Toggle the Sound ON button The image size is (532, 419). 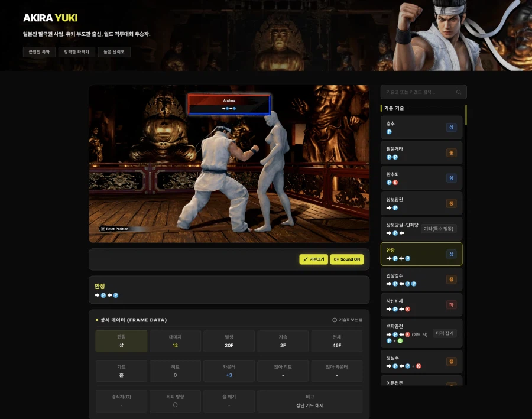click(x=346, y=259)
